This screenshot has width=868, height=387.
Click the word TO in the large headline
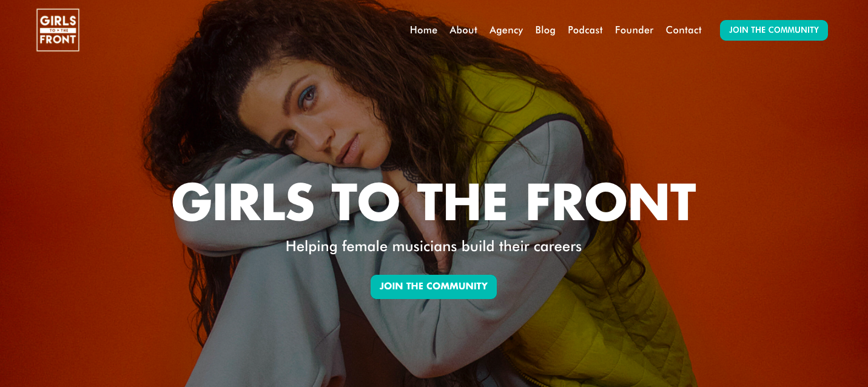[x=366, y=203]
